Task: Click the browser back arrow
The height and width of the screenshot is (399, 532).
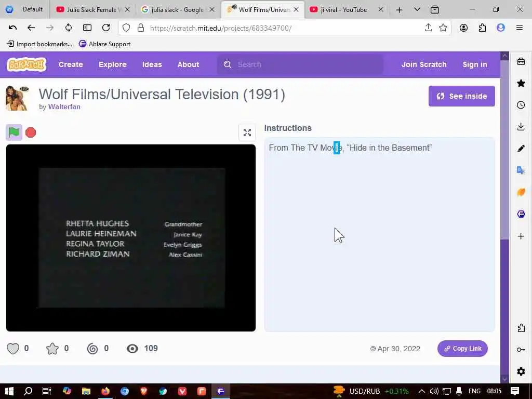Action: 31,28
